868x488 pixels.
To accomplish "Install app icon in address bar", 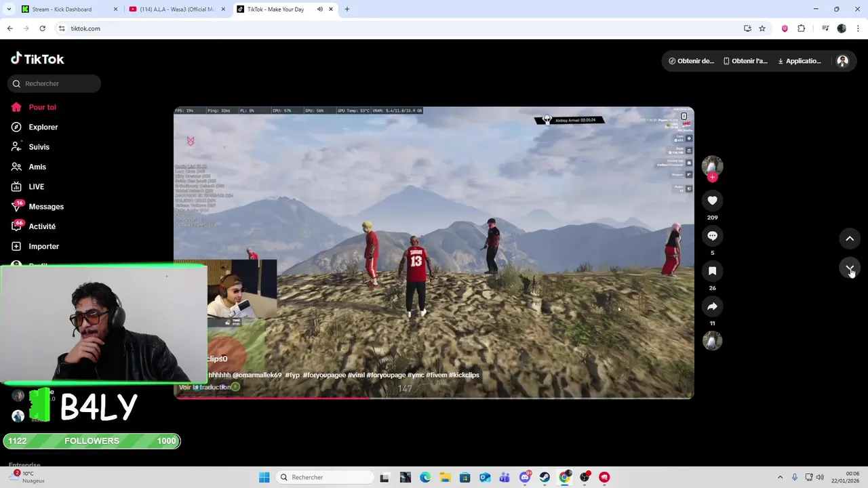I will [747, 28].
